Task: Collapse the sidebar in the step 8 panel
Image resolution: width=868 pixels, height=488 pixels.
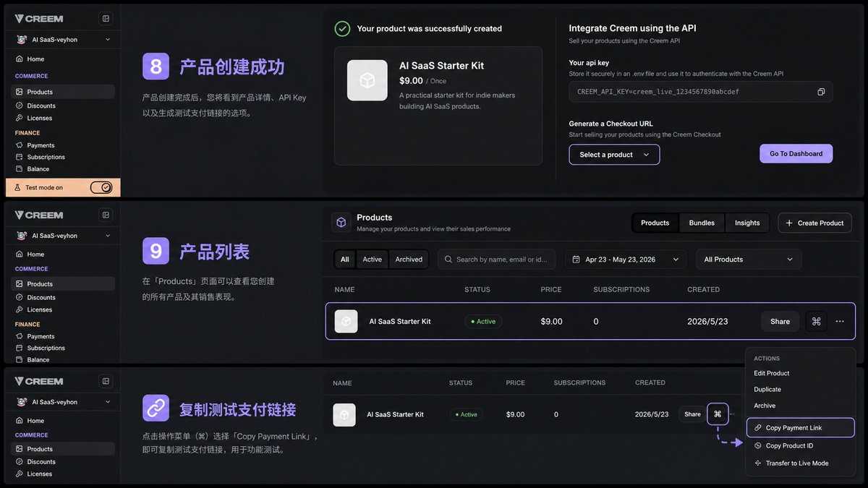Action: point(106,19)
